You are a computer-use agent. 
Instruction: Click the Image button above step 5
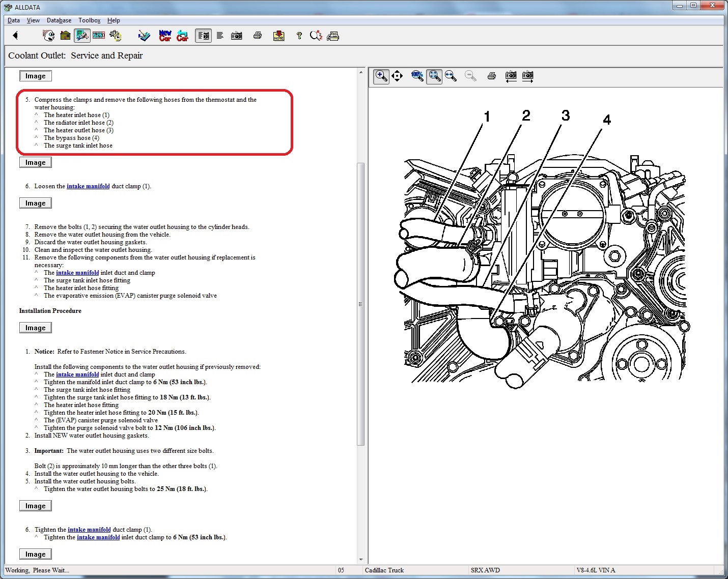click(x=36, y=76)
